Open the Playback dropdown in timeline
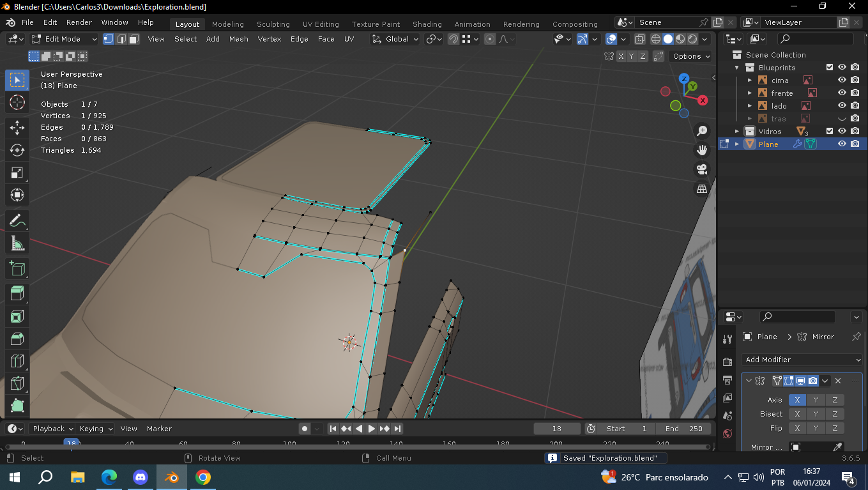Screen dimensions: 868x490 (53, 429)
